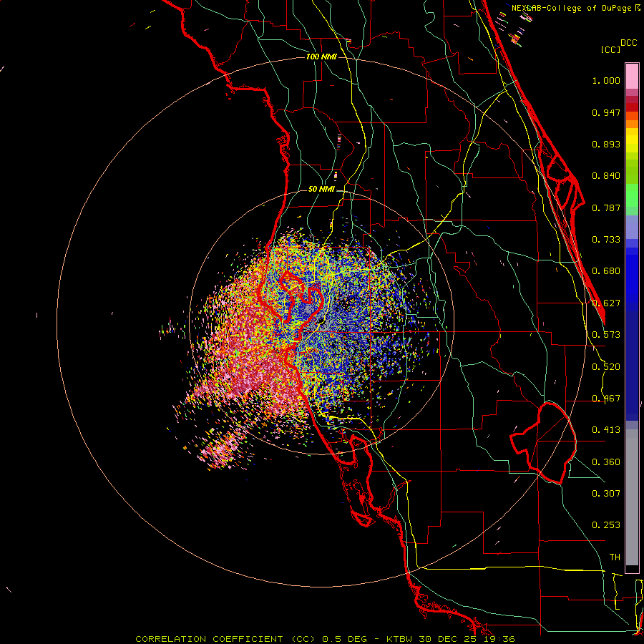This screenshot has width=644, height=644.
Task: Select the 0.360 scale value
Action: pos(606,462)
